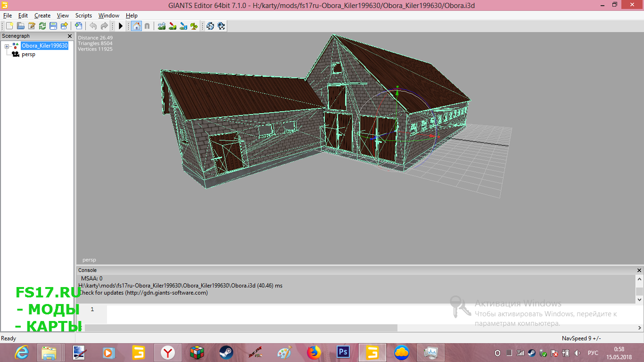Image resolution: width=644 pixels, height=362 pixels.
Task: Open Yandex Browser from the taskbar
Action: click(167, 353)
